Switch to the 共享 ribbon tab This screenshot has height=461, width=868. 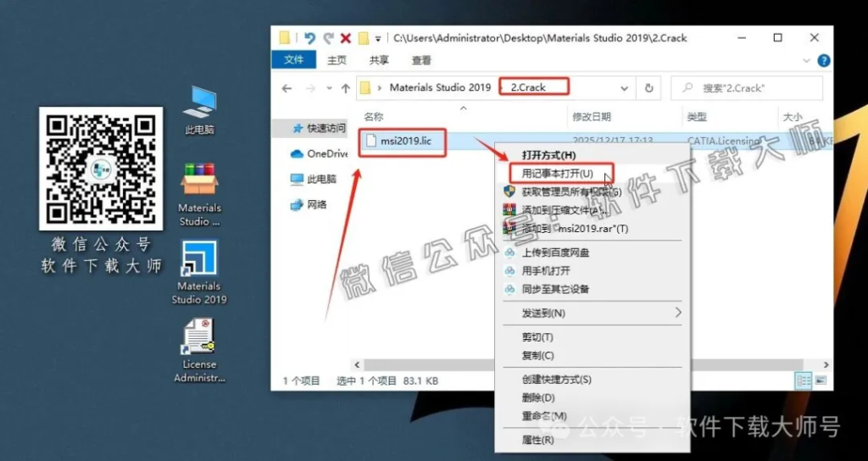[x=379, y=60]
